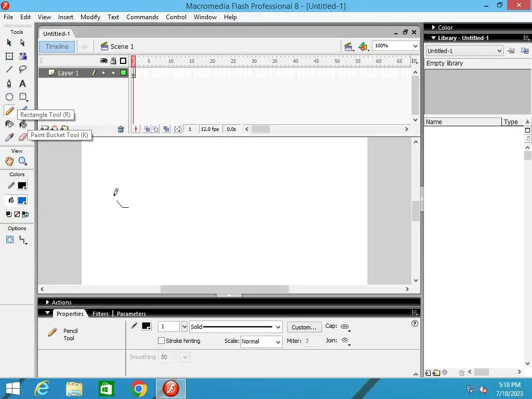Enable Edit Multiple Frames in timeline
Image resolution: width=532 pixels, height=399 pixels.
(166, 129)
